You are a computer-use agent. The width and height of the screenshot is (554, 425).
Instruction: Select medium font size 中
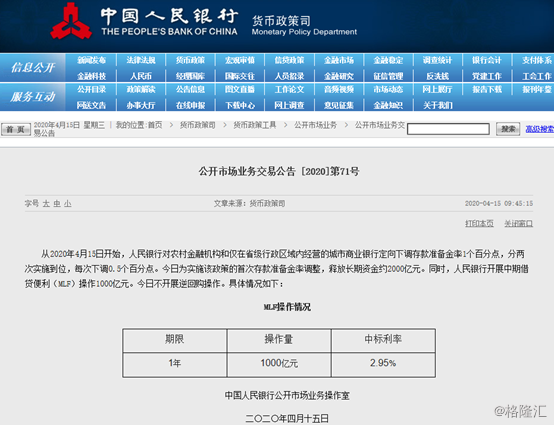(57, 204)
